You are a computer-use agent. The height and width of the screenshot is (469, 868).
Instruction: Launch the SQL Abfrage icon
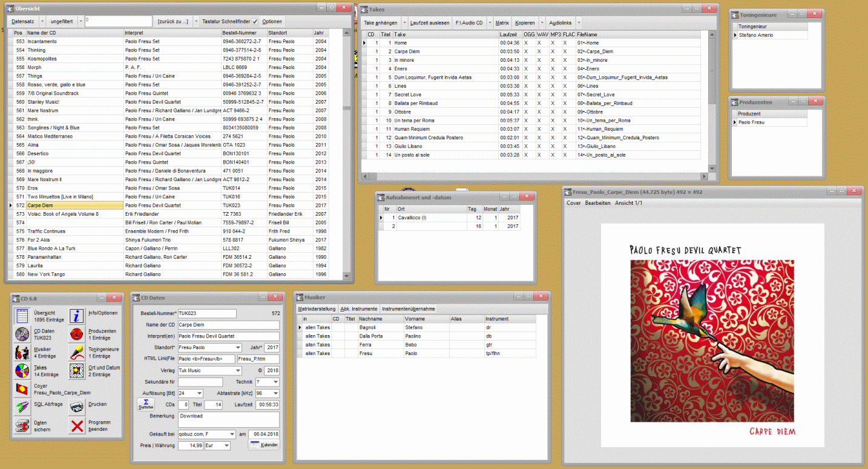click(x=22, y=407)
